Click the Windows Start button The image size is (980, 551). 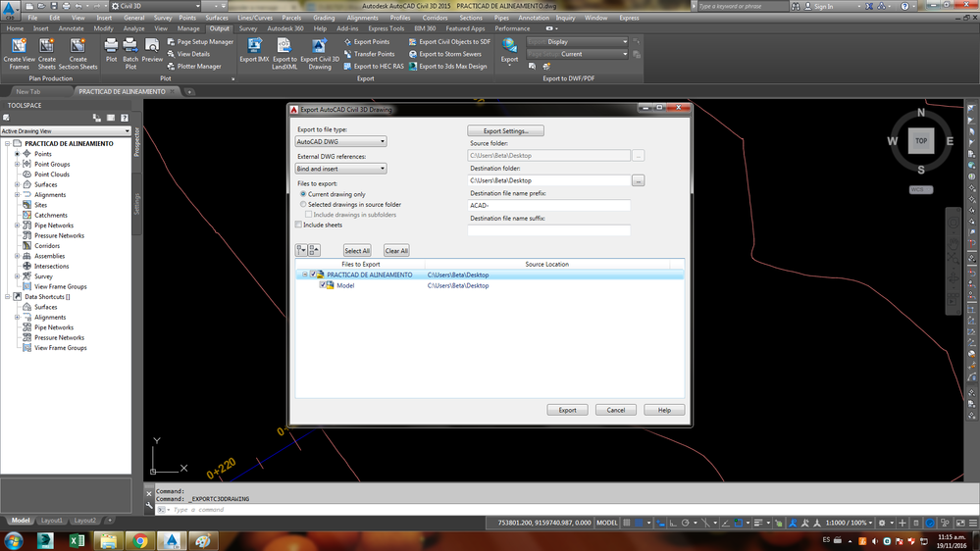click(x=14, y=540)
